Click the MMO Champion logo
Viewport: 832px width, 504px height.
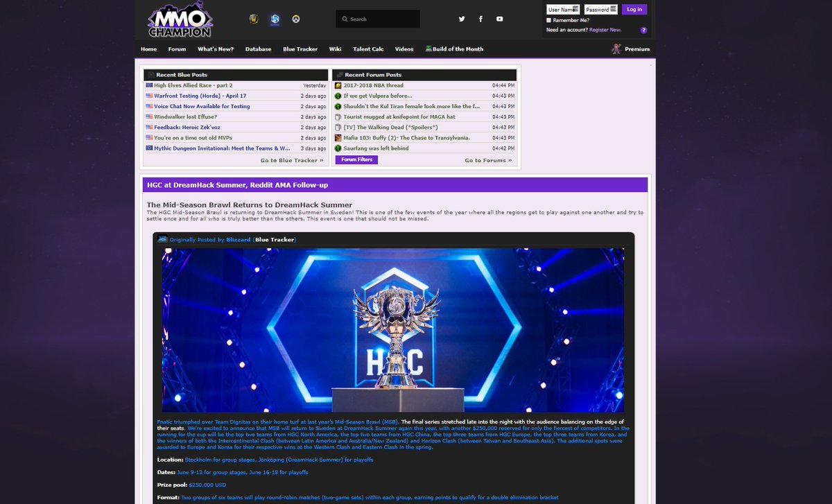179,20
